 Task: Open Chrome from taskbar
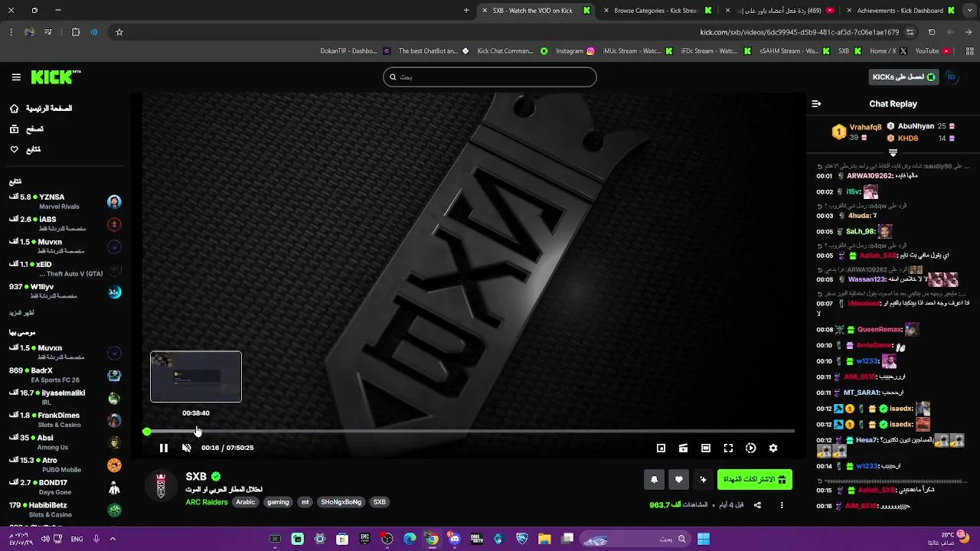[432, 540]
